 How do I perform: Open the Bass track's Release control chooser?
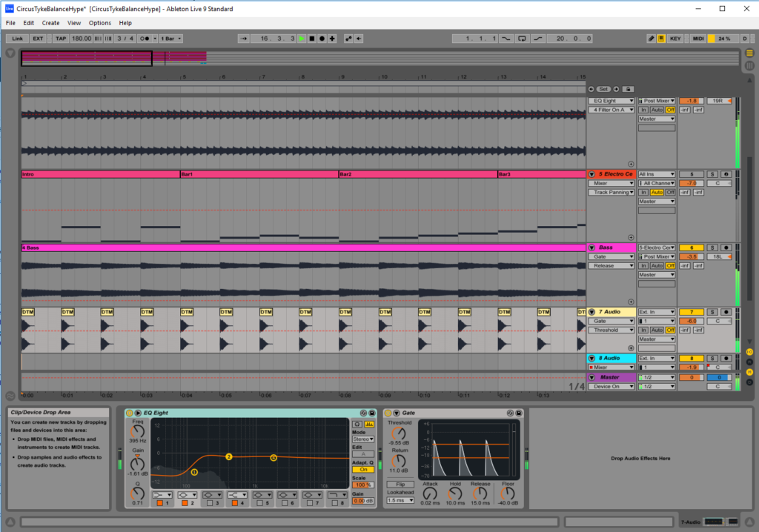611,266
